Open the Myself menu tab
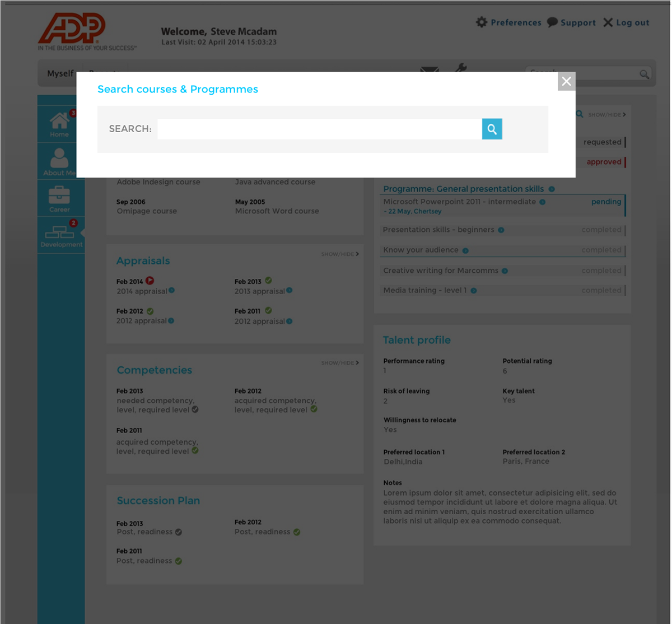672x624 pixels. [60, 73]
